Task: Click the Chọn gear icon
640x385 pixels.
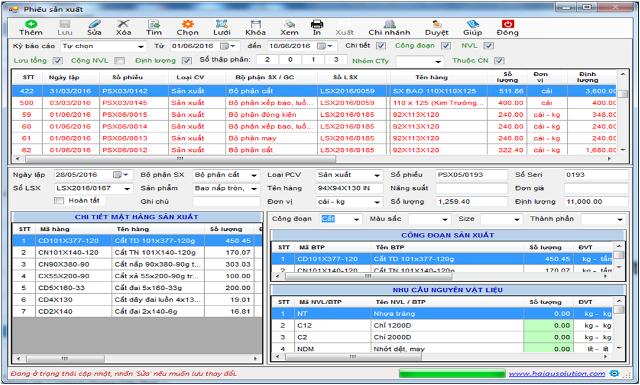Action: coord(188,24)
